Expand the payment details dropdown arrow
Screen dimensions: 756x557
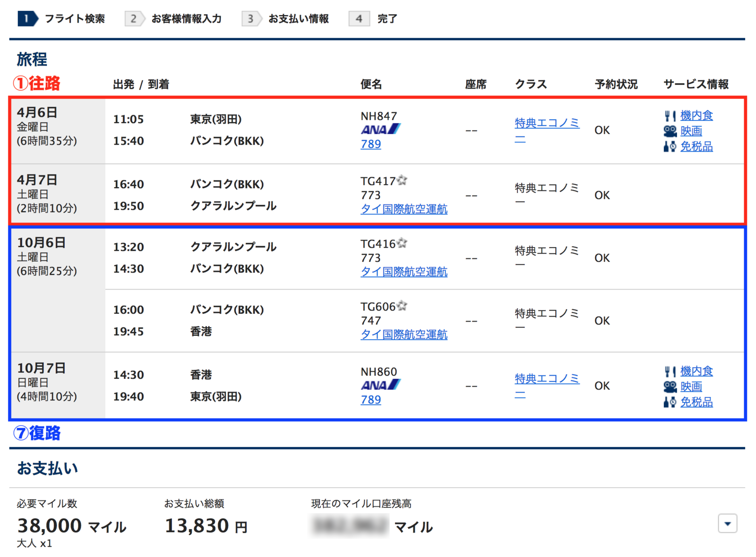(x=727, y=523)
